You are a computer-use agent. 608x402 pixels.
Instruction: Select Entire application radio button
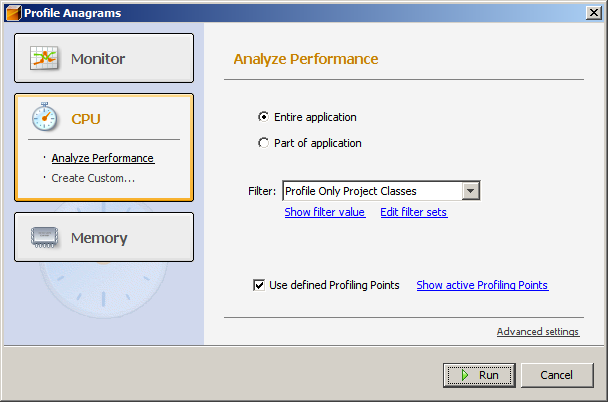263,117
